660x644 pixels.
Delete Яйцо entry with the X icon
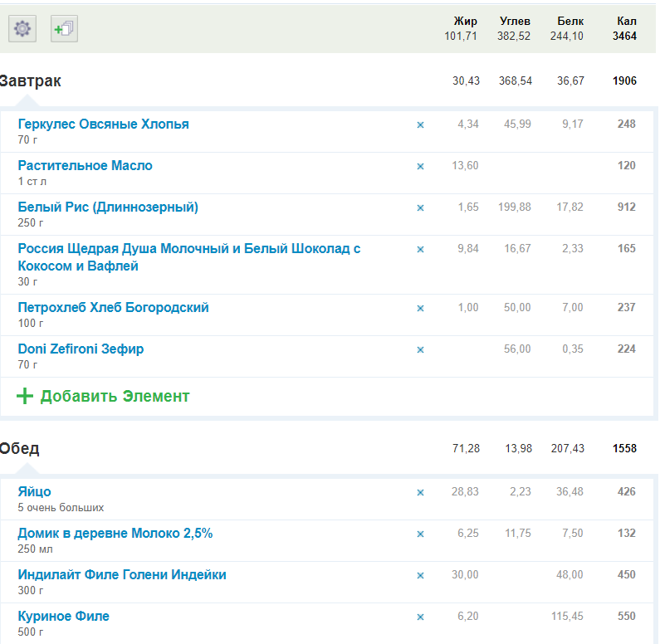(420, 492)
